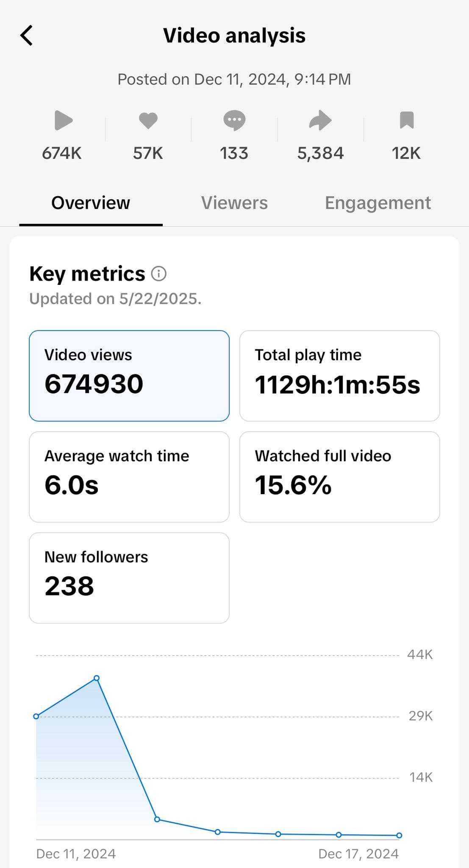This screenshot has height=868, width=469.
Task: Click the comment count 133 label
Action: pyautogui.click(x=234, y=153)
